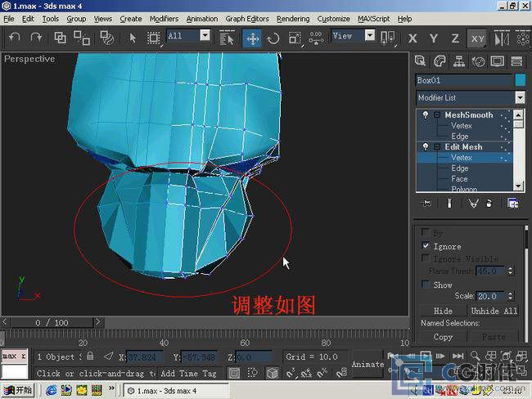This screenshot has width=532, height=399.
Task: Open the View coordinate system dropdown
Action: [370, 35]
